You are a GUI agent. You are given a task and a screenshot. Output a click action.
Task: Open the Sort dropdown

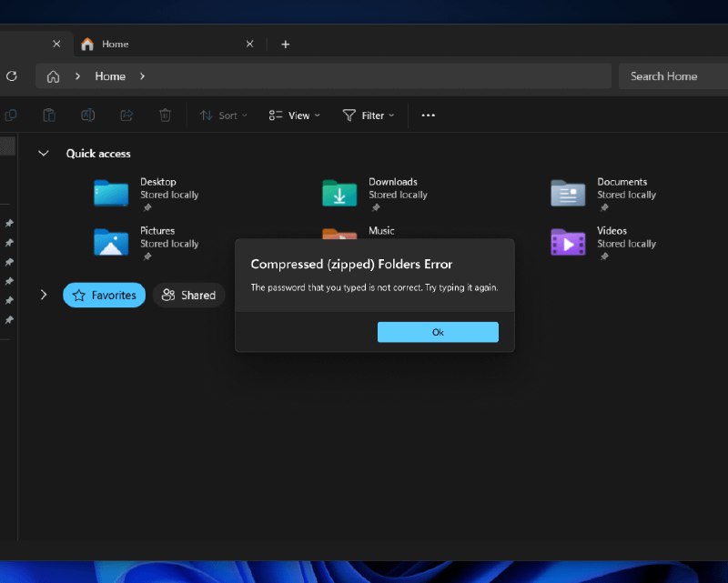(223, 116)
